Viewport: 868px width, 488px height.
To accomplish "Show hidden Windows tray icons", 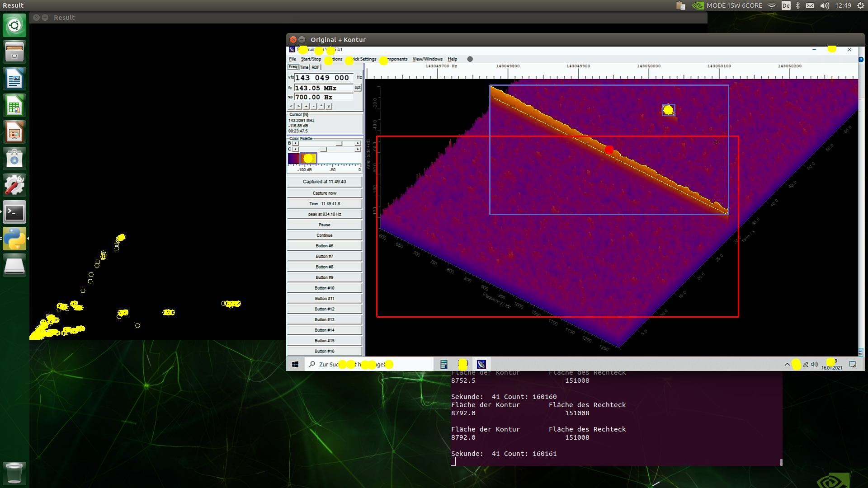I will 787,364.
